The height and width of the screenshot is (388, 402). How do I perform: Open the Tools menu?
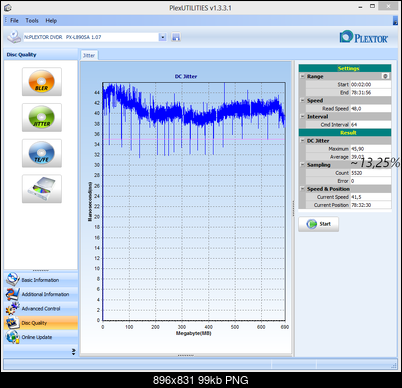[x=32, y=21]
